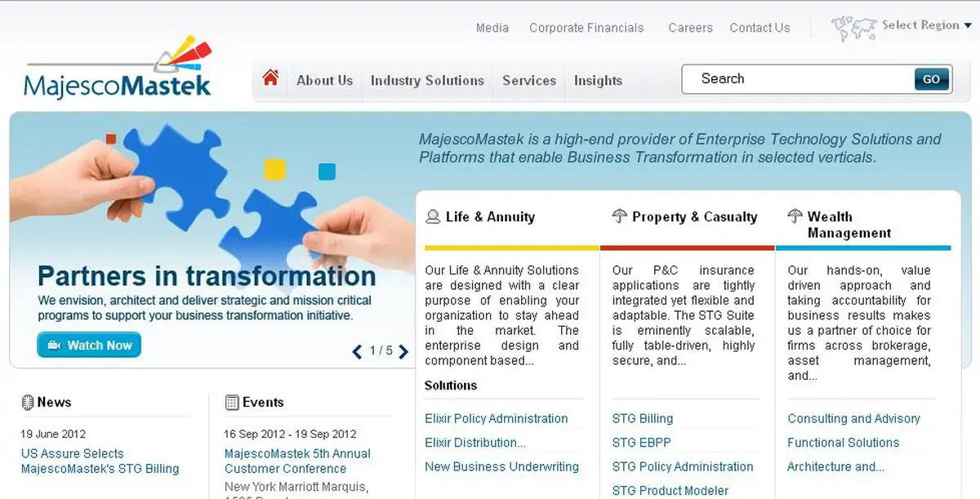Click the Wealth Management description paragraph

point(859,323)
